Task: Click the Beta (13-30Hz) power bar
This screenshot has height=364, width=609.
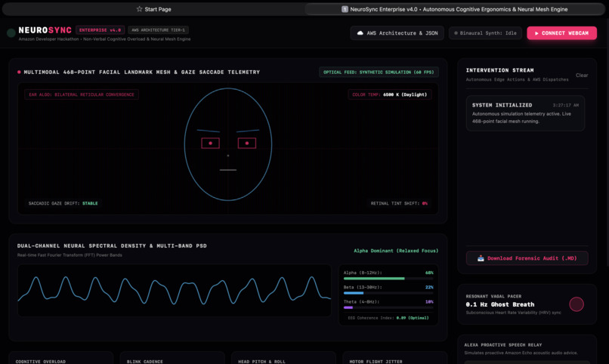Action: click(388, 293)
